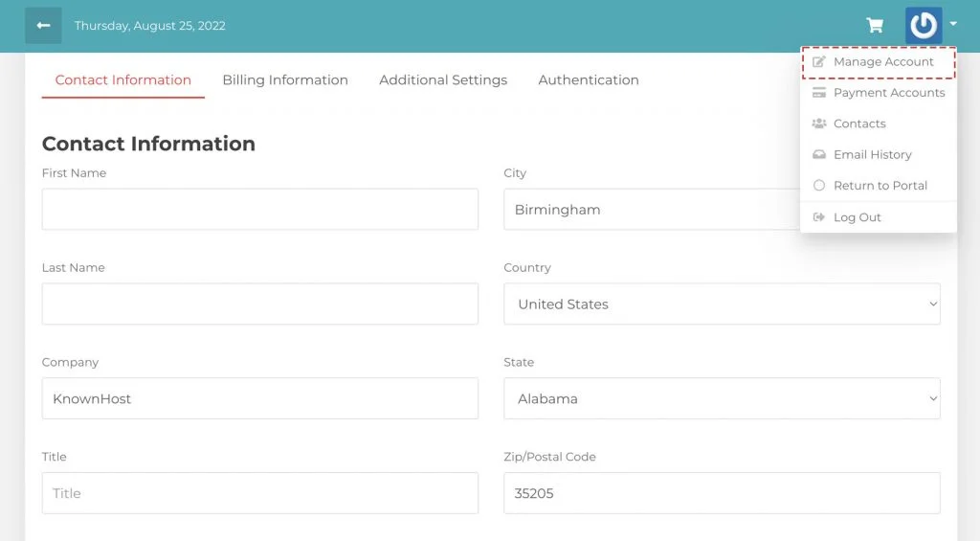980x541 pixels.
Task: Open the State dropdown Alabama
Action: [722, 398]
